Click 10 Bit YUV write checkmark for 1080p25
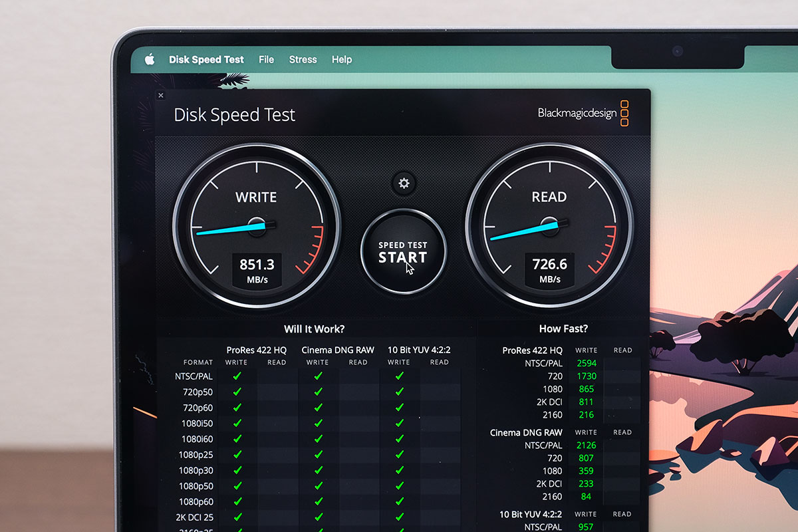The image size is (798, 532). tap(399, 455)
